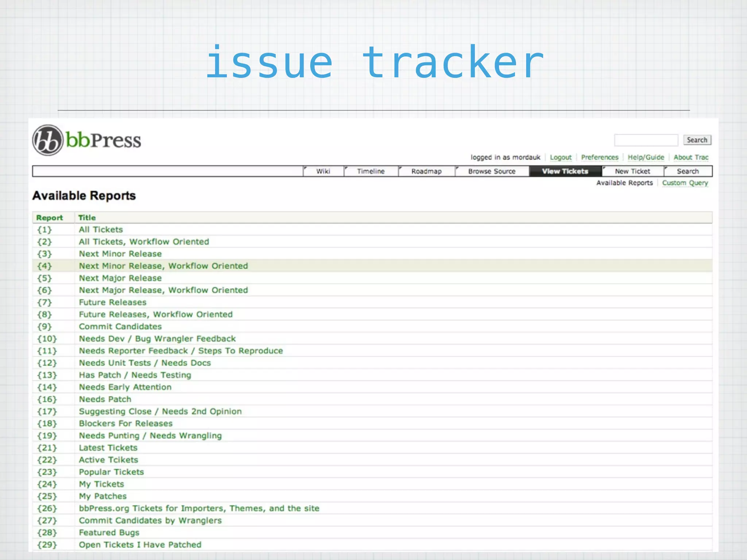Open Next Minor Release, Workflow Oriented report

pyautogui.click(x=163, y=266)
